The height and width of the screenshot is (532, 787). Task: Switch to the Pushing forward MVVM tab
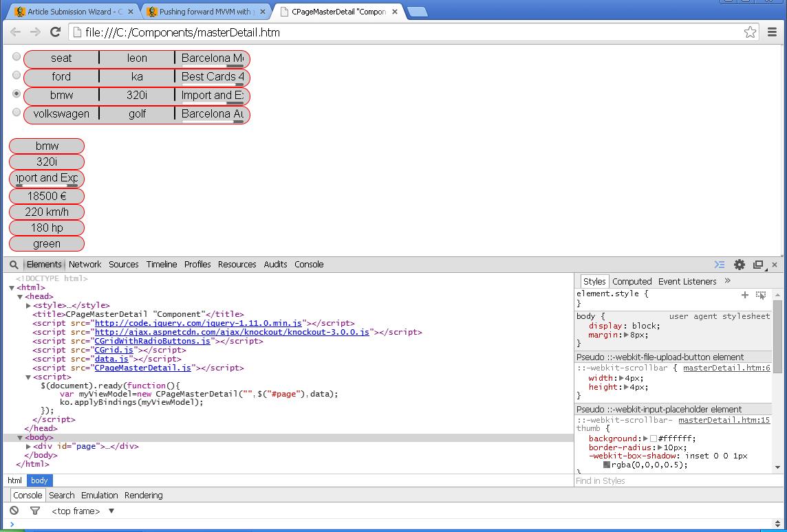pyautogui.click(x=206, y=12)
